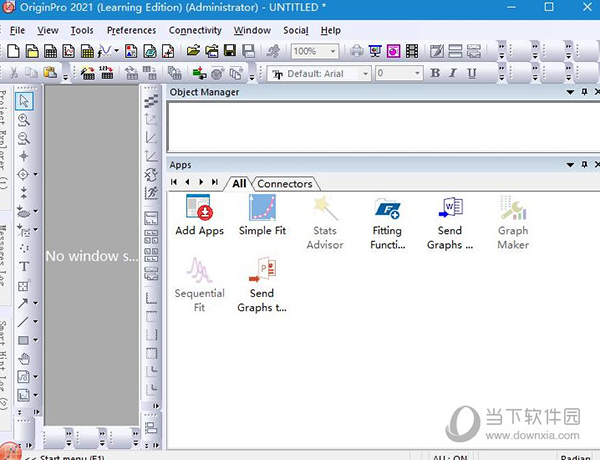This screenshot has height=460, width=600.
Task: Launch the Graph Maker app
Action: [513, 222]
